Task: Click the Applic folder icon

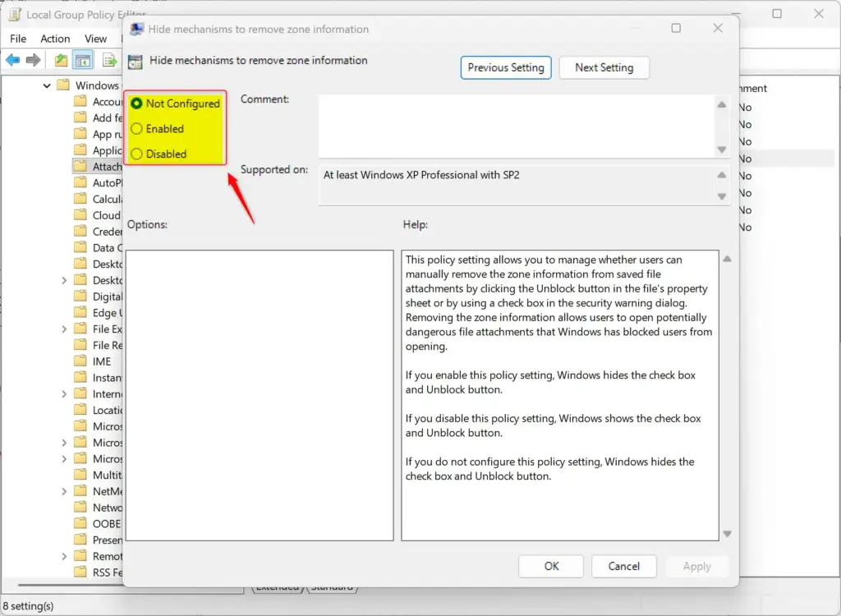Action: (x=80, y=149)
